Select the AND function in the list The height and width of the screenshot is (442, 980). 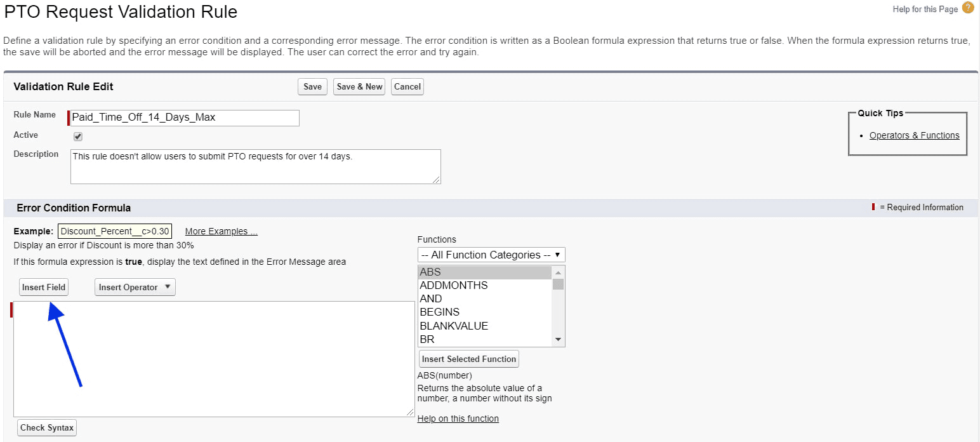[x=430, y=298]
